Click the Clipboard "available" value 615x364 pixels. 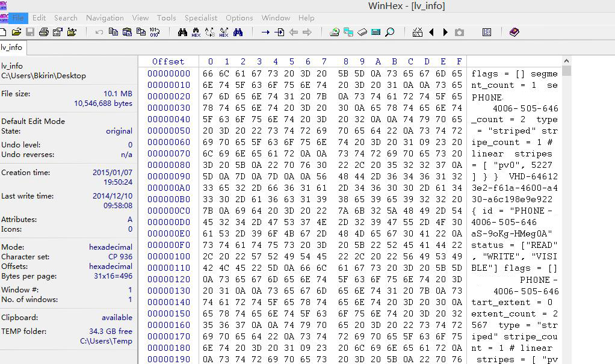click(117, 318)
